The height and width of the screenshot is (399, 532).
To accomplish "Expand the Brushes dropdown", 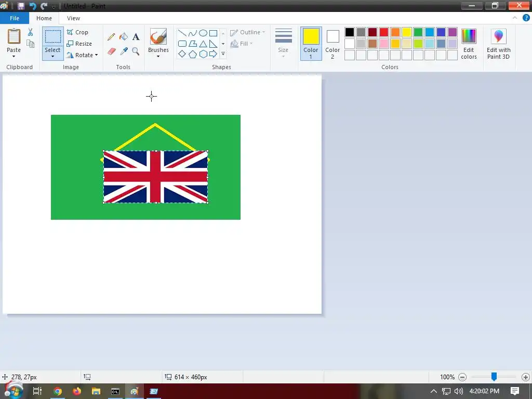I will (x=158, y=57).
